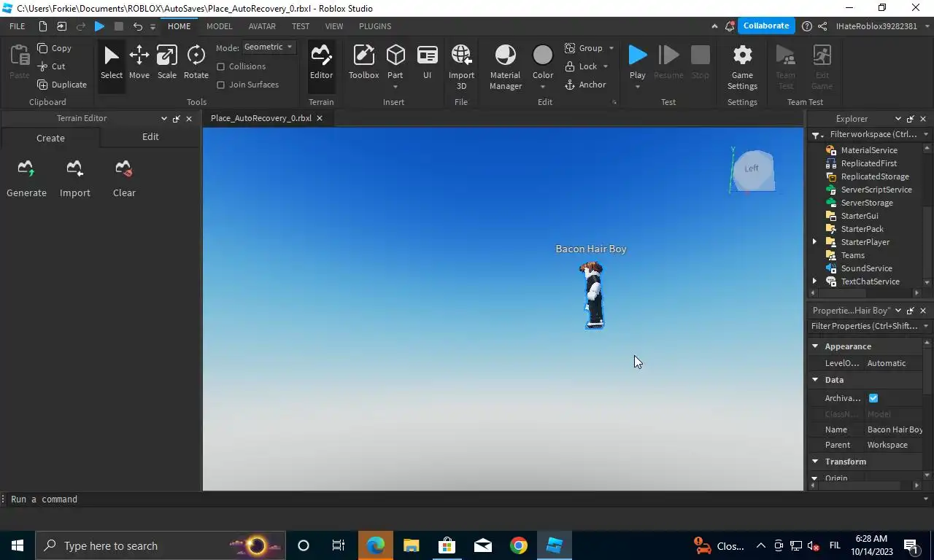Open the Part dropdown arrow
This screenshot has width=934, height=560.
[395, 87]
